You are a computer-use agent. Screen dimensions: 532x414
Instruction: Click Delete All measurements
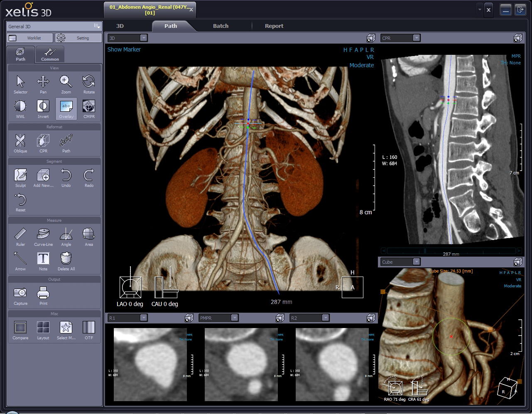coord(66,261)
